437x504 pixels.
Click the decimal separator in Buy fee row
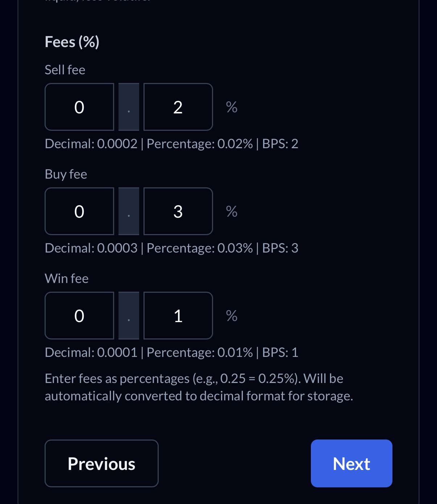click(129, 211)
